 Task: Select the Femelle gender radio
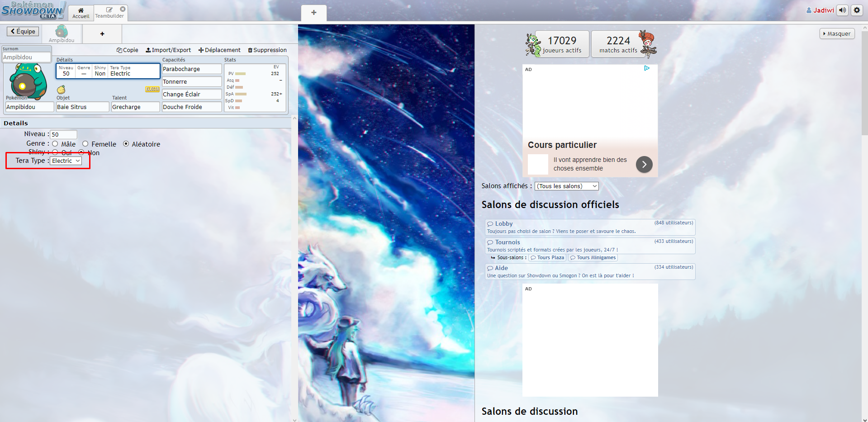click(x=85, y=144)
